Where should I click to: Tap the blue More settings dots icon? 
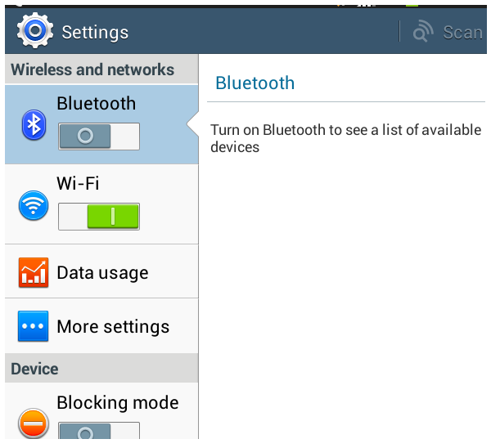tap(34, 325)
